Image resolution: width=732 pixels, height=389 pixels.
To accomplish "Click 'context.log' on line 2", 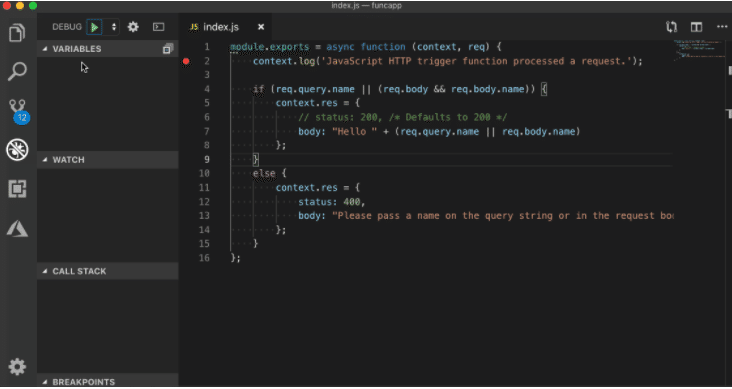I will [284, 61].
